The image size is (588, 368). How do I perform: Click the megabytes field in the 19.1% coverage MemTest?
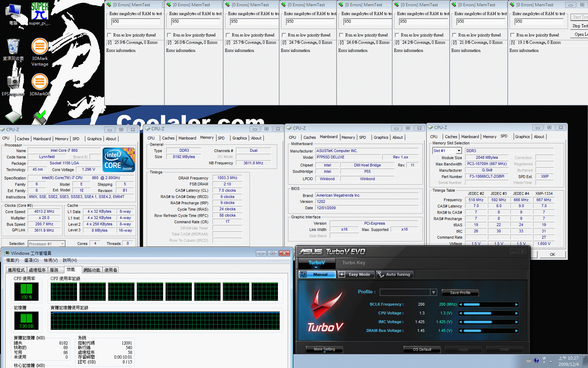539,21
